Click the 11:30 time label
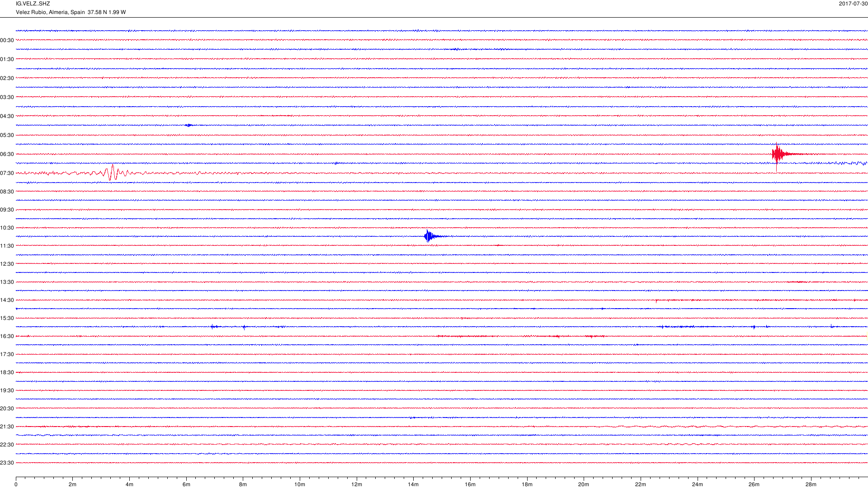The width and height of the screenshot is (868, 488). click(x=7, y=246)
